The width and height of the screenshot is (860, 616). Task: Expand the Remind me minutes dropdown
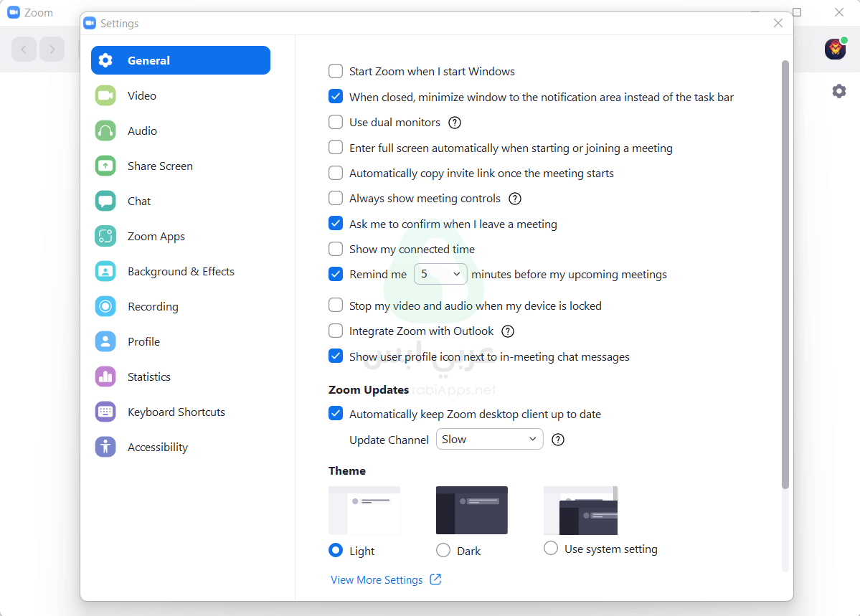[440, 275]
